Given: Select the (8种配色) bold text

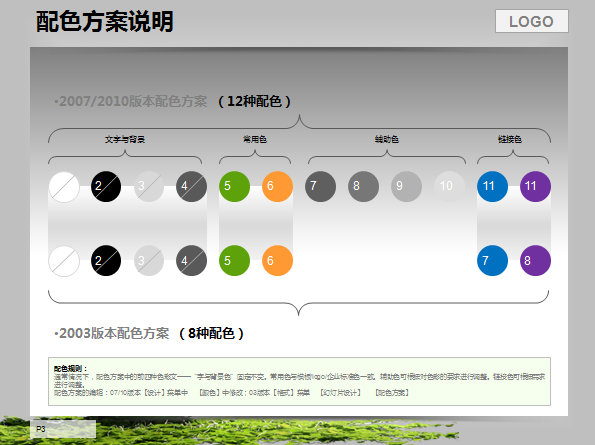Looking at the screenshot, I should 211,333.
